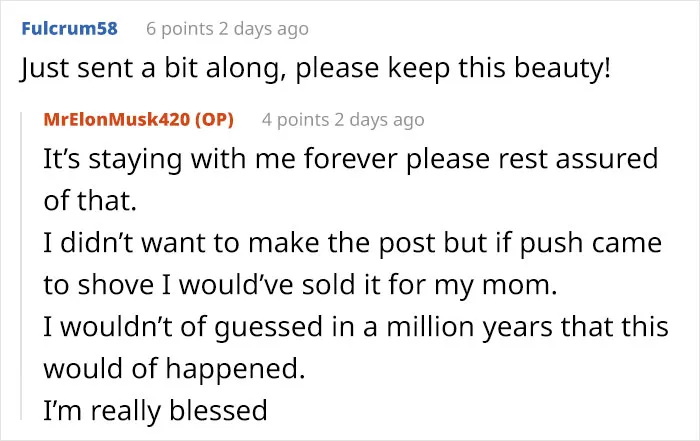The width and height of the screenshot is (700, 441).
Task: Click the text 'I'm really blessed'
Action: click(x=155, y=411)
